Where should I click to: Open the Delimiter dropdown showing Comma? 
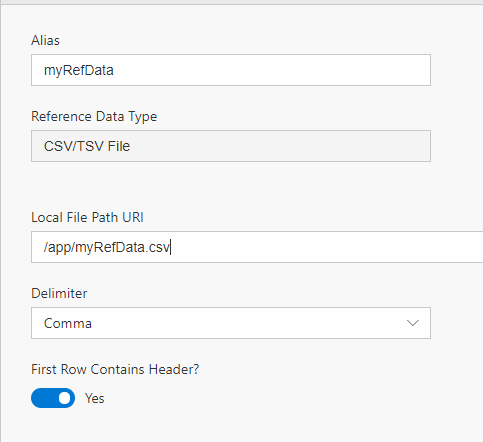click(231, 323)
